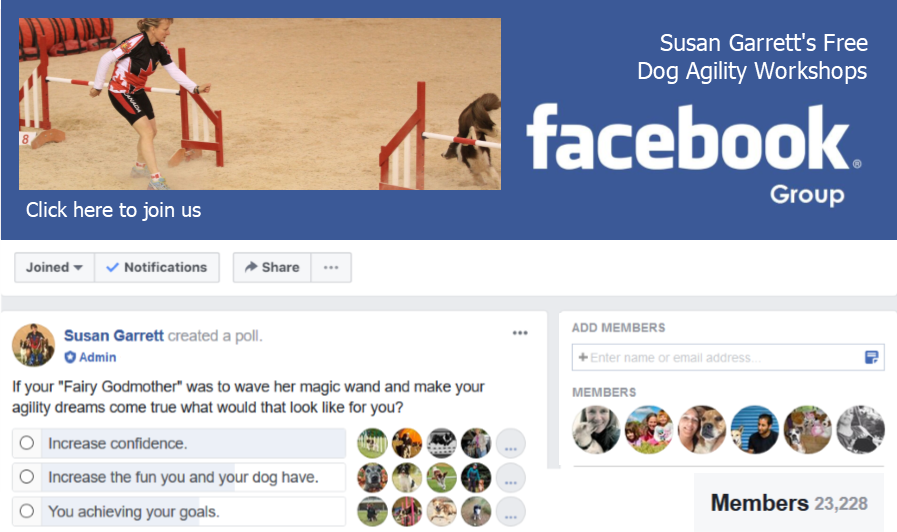The height and width of the screenshot is (532, 897).
Task: Open the first member avatar in Members
Action: click(x=596, y=430)
